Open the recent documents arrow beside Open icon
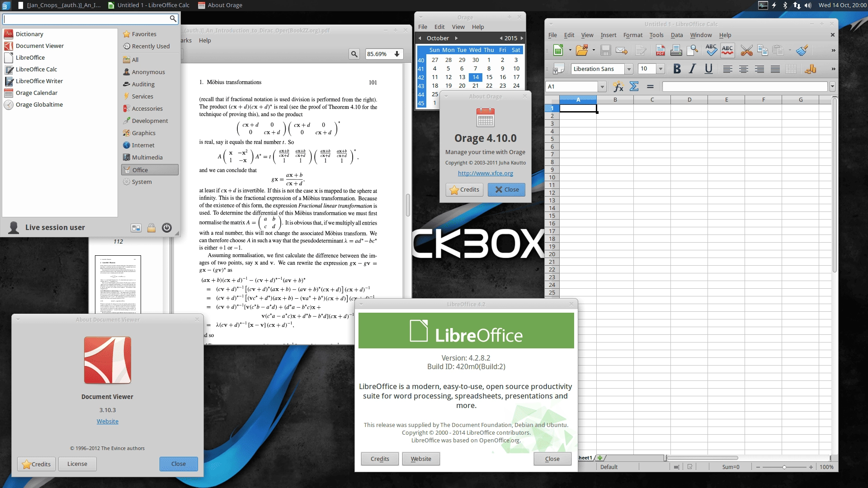This screenshot has width=868, height=488. click(x=594, y=51)
